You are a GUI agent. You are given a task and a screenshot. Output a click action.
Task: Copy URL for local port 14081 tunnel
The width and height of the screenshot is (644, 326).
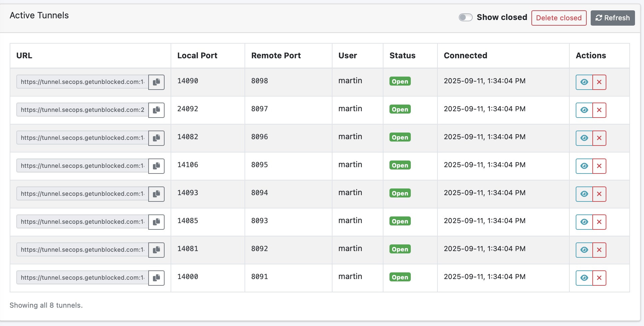(156, 250)
